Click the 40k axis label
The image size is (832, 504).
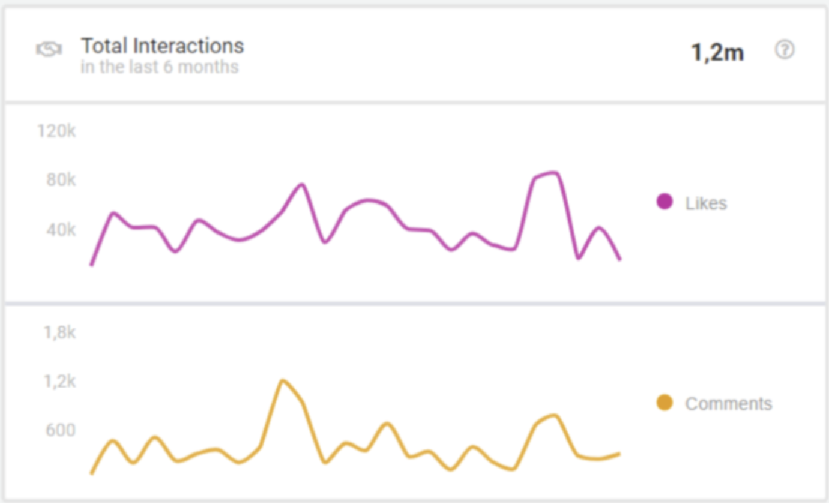coord(61,229)
